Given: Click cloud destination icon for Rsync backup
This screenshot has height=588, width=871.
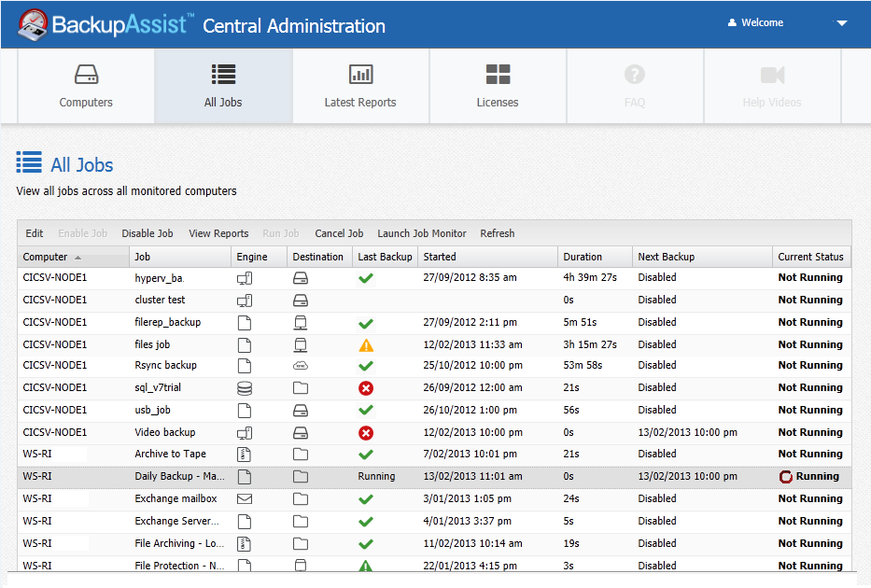Looking at the screenshot, I should click(x=301, y=366).
